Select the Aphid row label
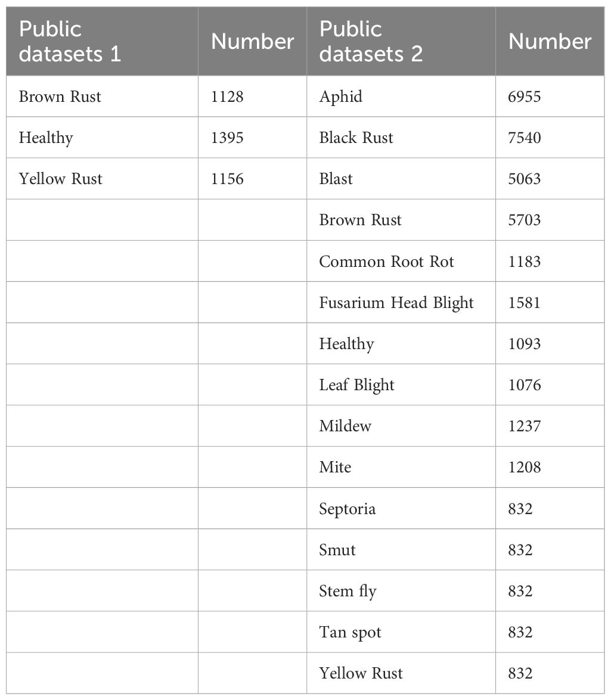 click(x=340, y=97)
